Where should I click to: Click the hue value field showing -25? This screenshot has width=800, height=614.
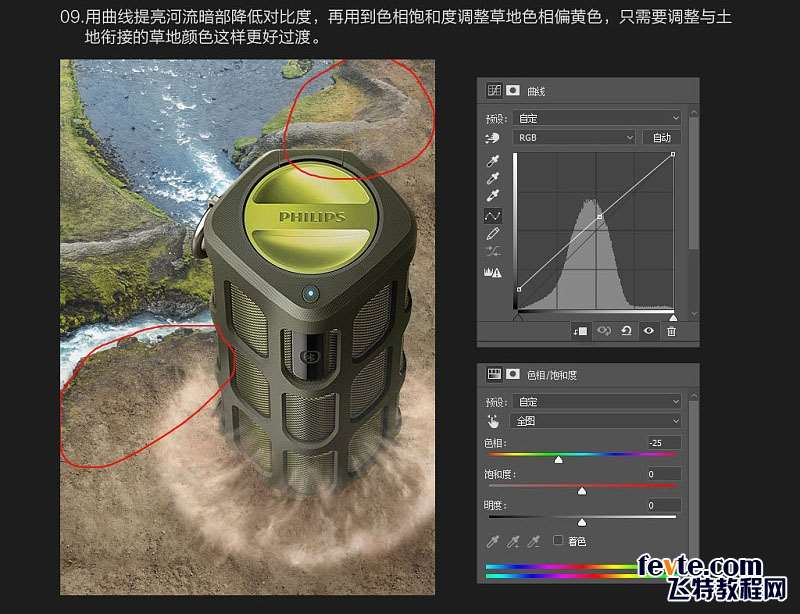click(664, 443)
